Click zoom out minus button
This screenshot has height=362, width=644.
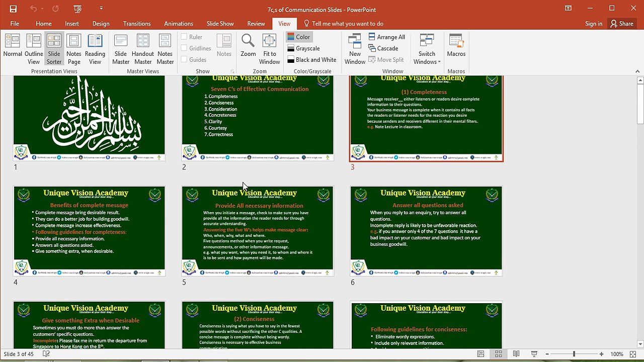(x=547, y=354)
